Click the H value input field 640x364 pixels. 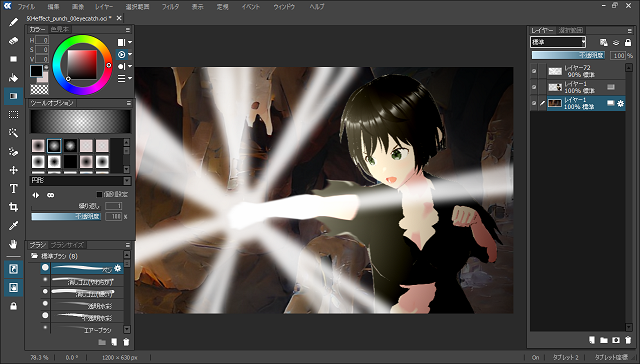(42, 40)
